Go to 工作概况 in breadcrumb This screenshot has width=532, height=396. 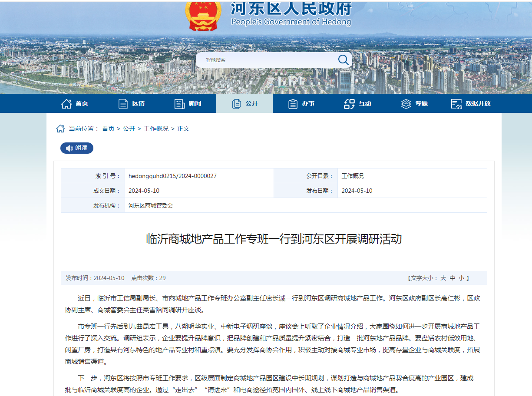coord(156,129)
